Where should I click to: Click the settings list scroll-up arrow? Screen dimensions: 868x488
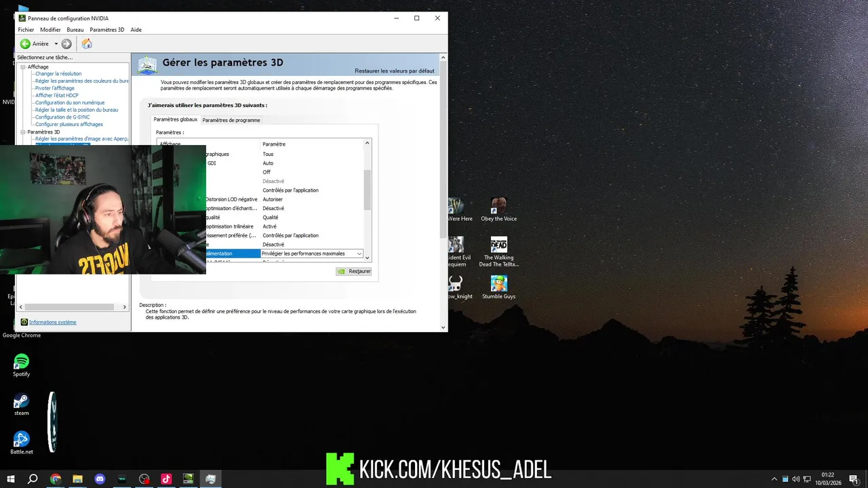tap(368, 143)
